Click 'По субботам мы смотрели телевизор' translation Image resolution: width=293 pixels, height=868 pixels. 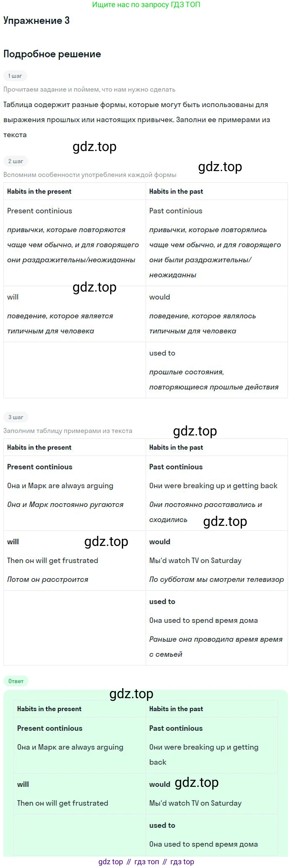(x=216, y=579)
